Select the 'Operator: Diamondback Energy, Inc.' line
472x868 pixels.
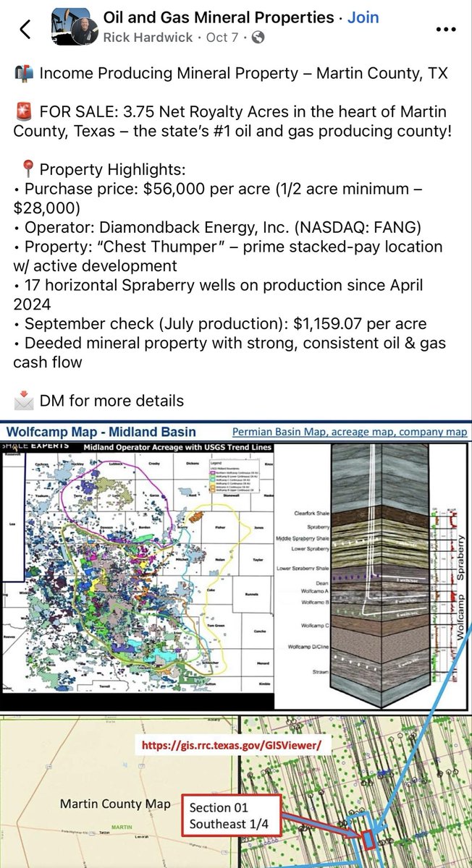coord(216,227)
